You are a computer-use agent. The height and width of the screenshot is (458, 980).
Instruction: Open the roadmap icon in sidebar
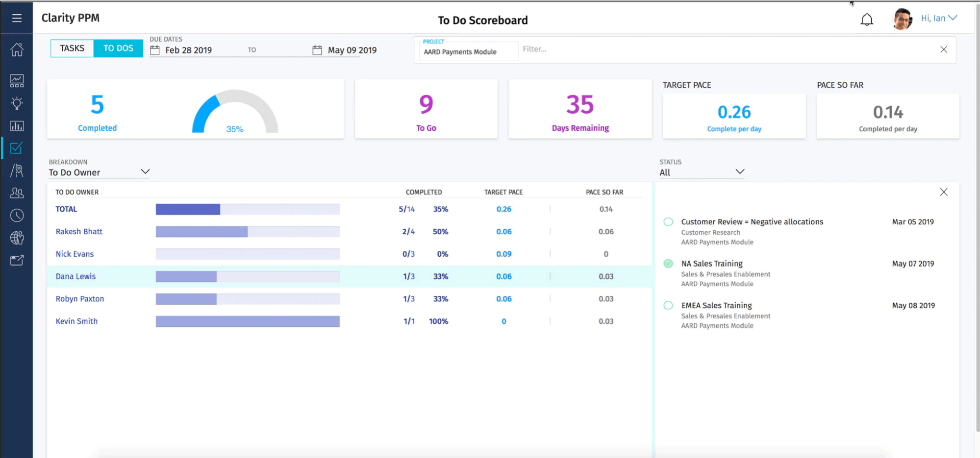[17, 170]
